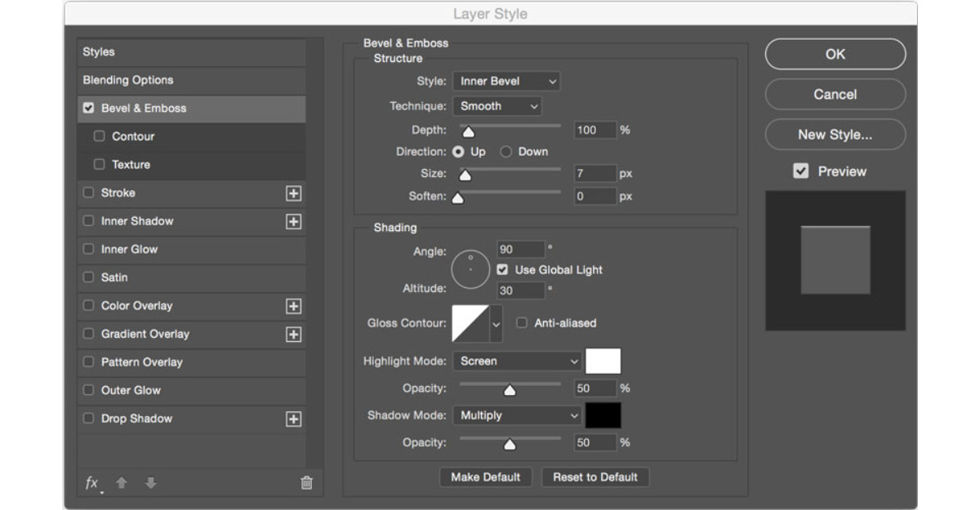Uncheck the Preview checkbox
Image resolution: width=980 pixels, height=510 pixels.
pos(801,171)
